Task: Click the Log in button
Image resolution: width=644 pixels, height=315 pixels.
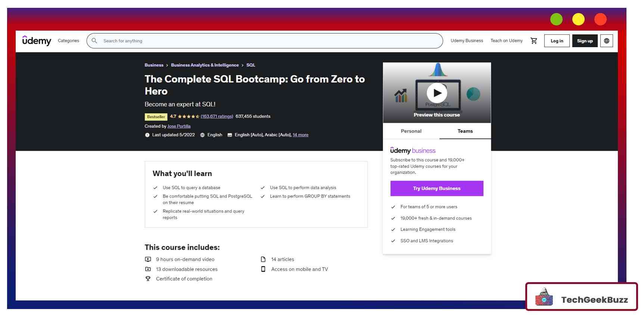Action: tap(557, 41)
